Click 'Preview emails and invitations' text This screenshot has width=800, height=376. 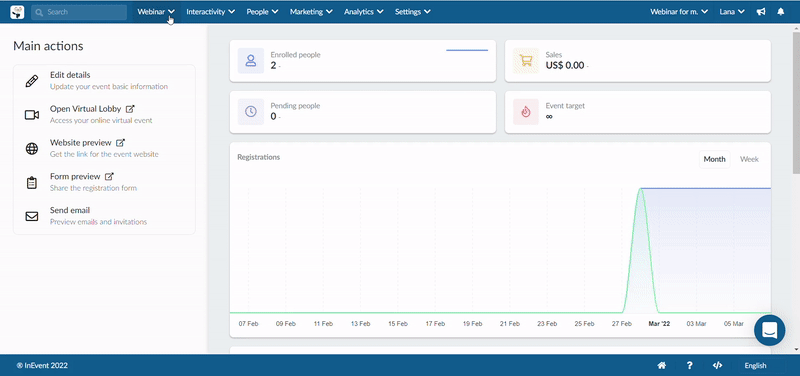coord(98,222)
